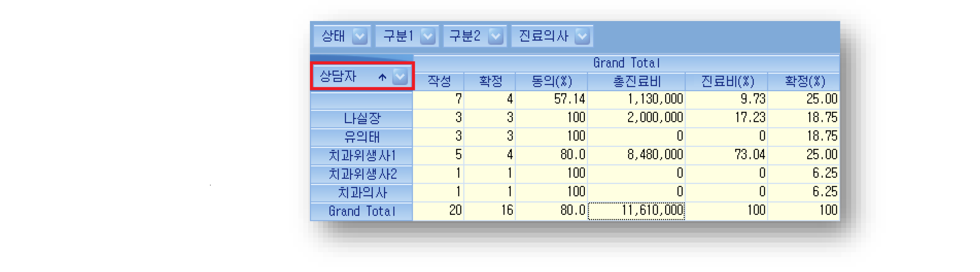Select the 동의(%) column header
The image size is (980, 272).
click(552, 81)
